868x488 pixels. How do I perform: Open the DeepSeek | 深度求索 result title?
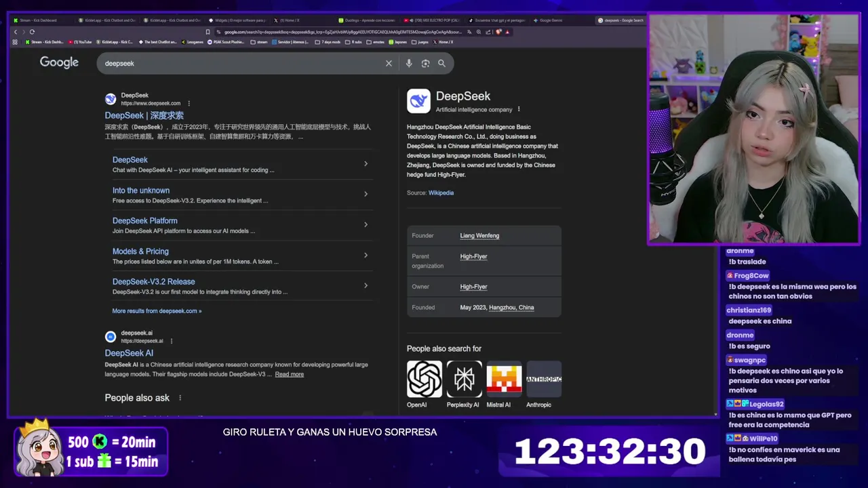pos(144,115)
